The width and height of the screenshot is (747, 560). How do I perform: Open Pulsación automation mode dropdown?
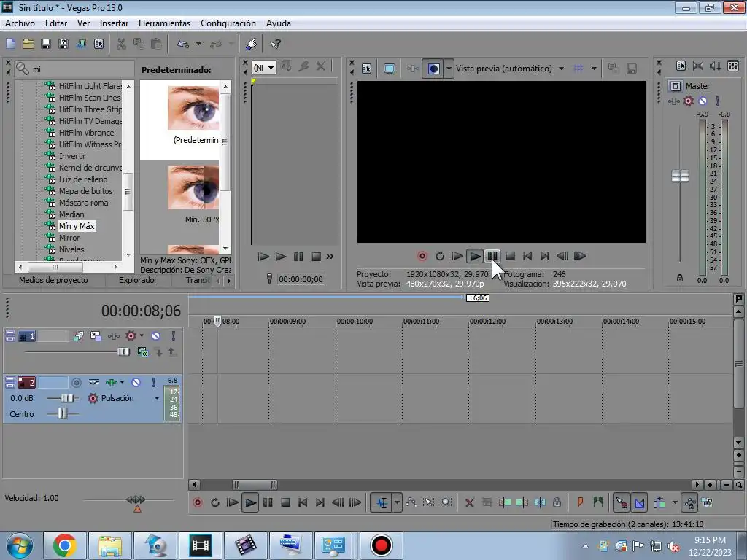pos(157,398)
